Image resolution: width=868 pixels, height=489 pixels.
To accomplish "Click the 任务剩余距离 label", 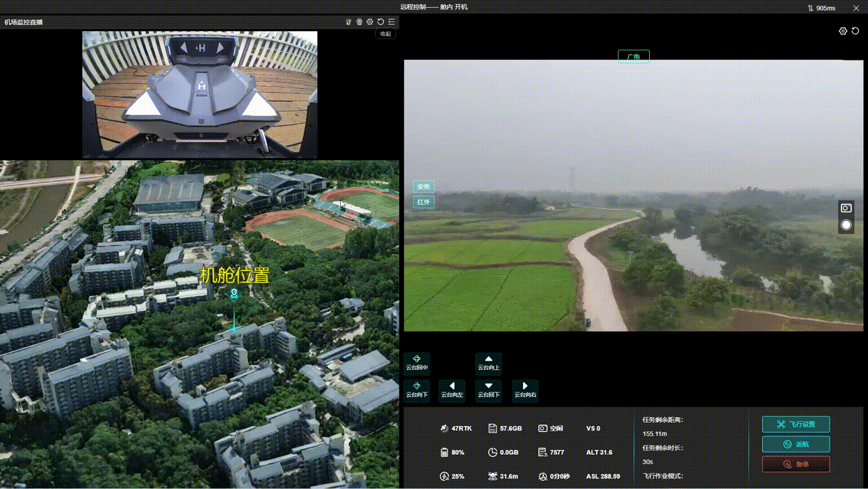I will 663,420.
